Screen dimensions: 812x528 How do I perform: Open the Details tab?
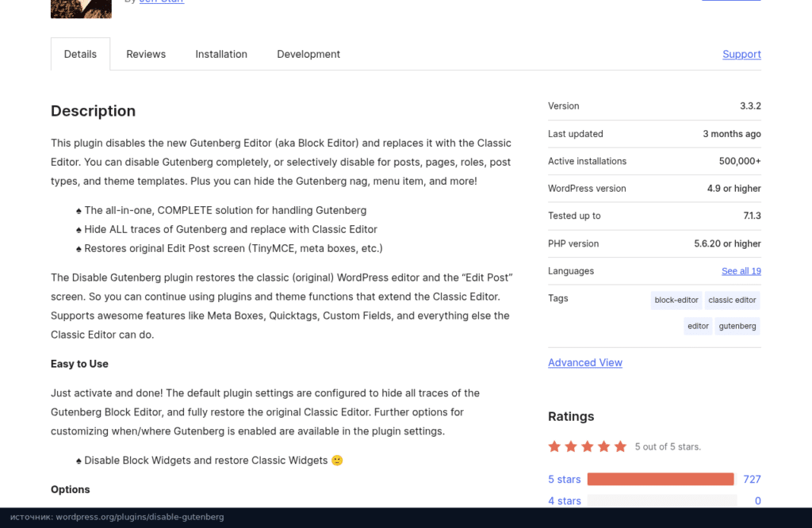tap(80, 54)
